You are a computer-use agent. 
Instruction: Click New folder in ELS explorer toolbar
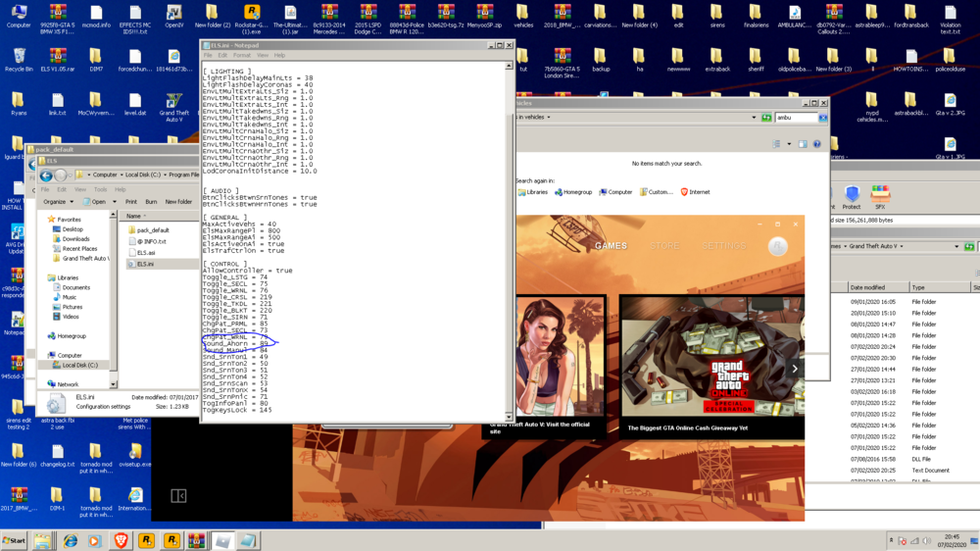(x=178, y=202)
